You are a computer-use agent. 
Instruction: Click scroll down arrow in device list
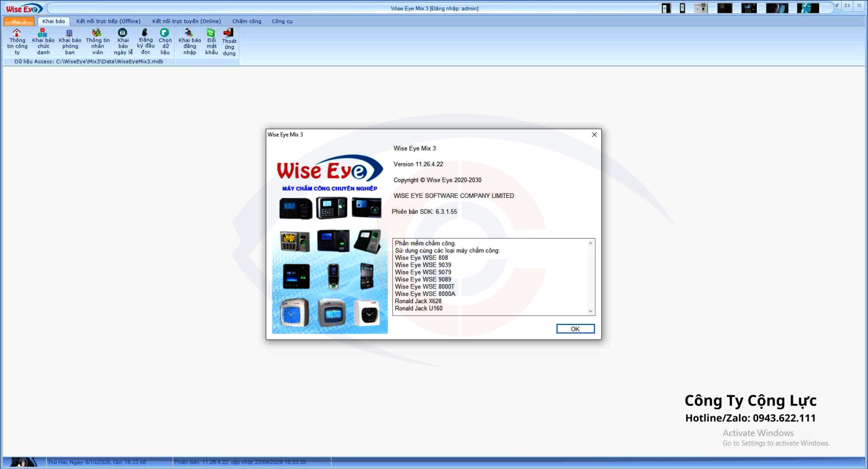(x=591, y=311)
